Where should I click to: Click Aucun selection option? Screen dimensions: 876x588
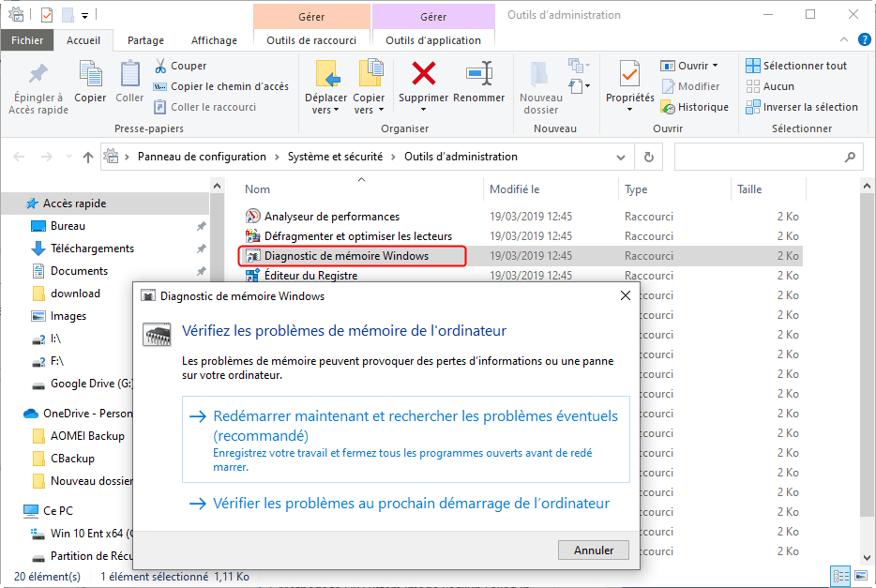point(770,86)
